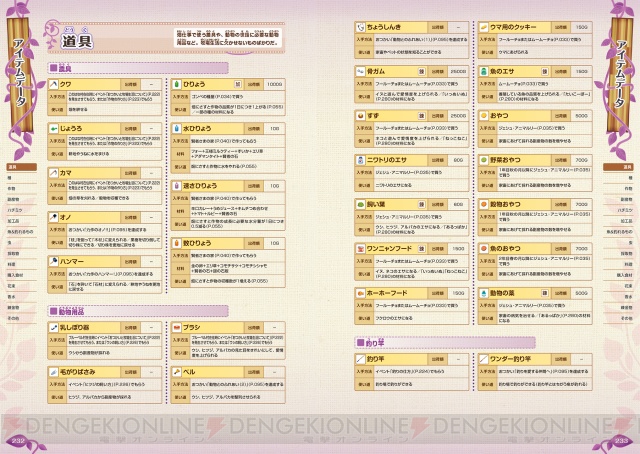640x454 pixels.
Task: Switch to ハチミツ tab in page 232 index
Action: tap(22, 210)
